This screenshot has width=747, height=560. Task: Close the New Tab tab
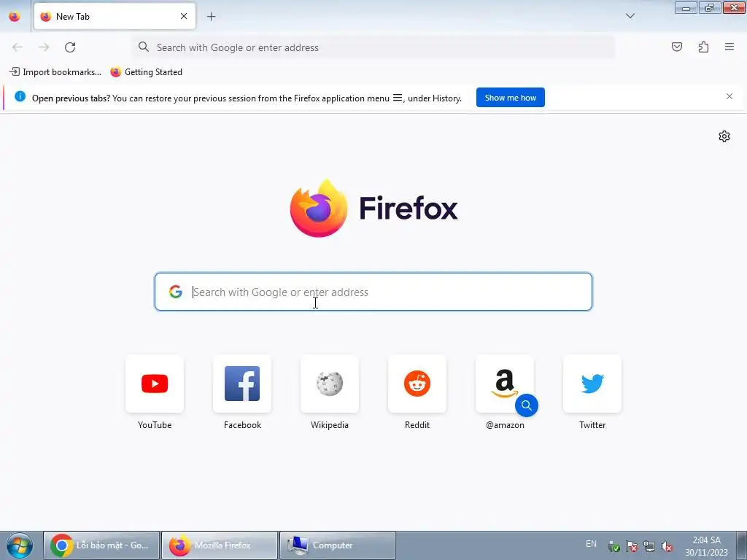click(183, 16)
